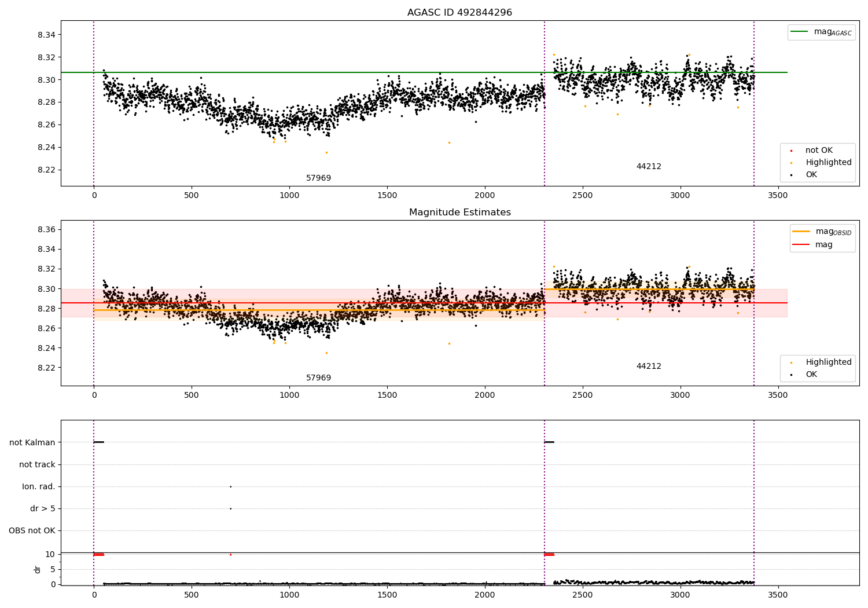Click the '44212' obsid label in the top plot
868x608 pixels.
(649, 167)
